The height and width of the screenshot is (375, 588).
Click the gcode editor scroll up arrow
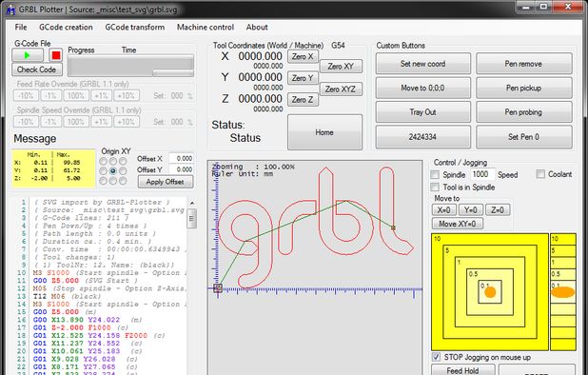[192, 203]
